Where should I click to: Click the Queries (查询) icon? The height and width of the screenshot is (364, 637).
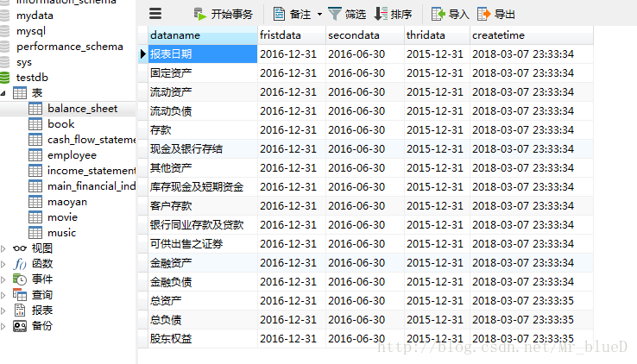coord(20,295)
